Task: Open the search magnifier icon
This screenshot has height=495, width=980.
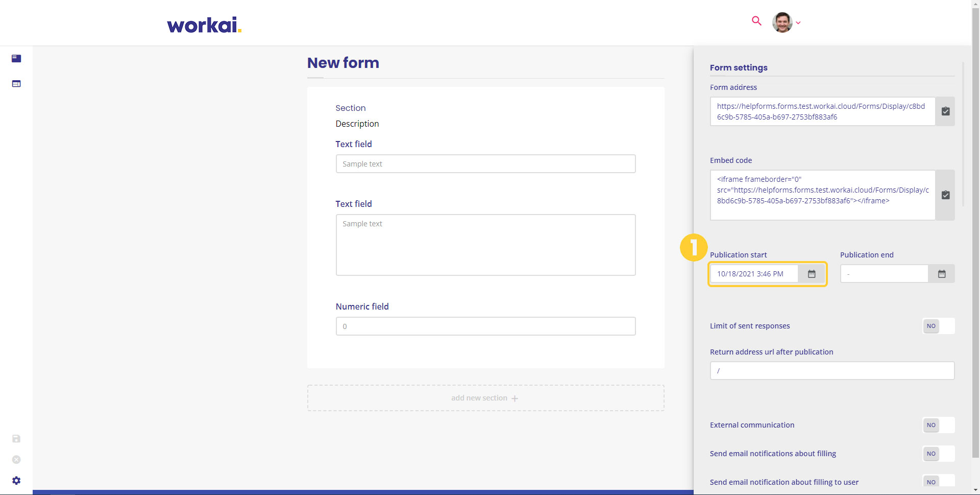Action: click(756, 21)
